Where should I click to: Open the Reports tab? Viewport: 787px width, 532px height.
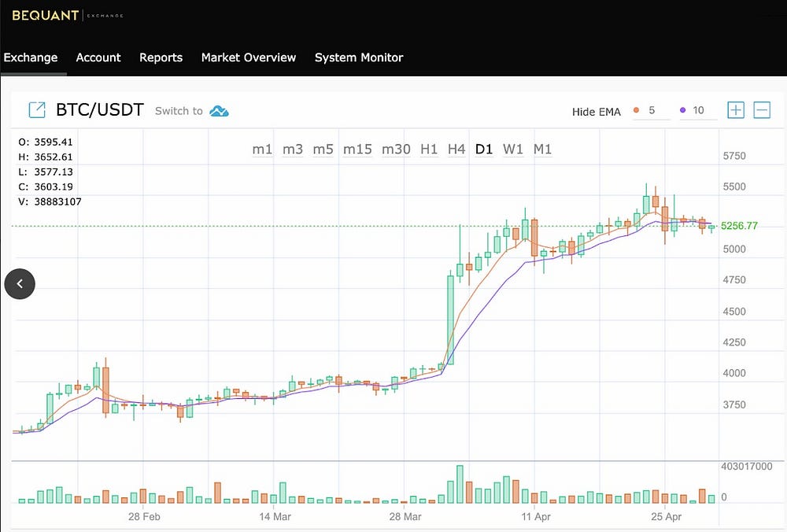161,57
